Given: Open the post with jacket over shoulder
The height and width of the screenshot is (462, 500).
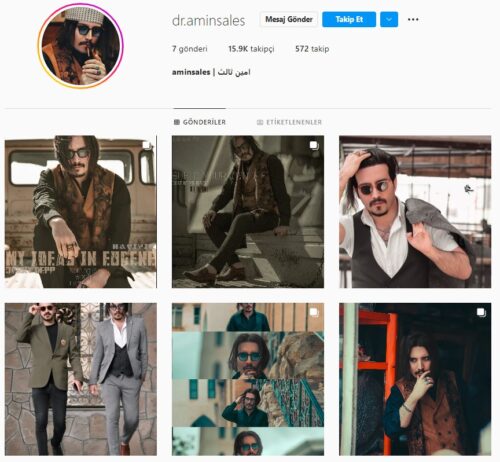Looking at the screenshot, I should (415, 212).
